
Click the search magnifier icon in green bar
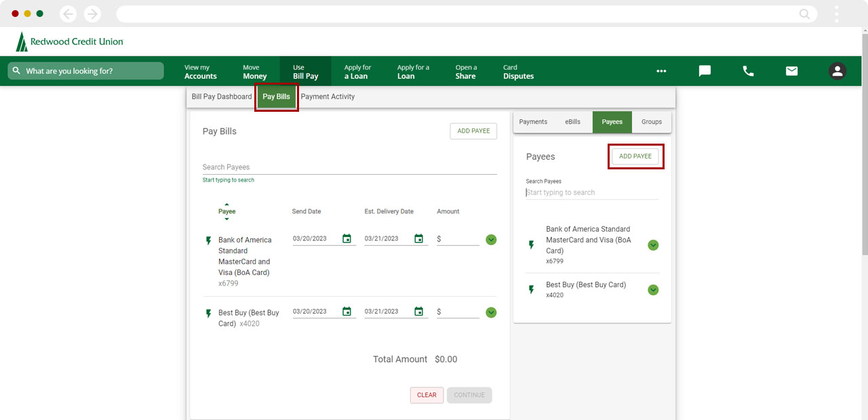point(17,71)
